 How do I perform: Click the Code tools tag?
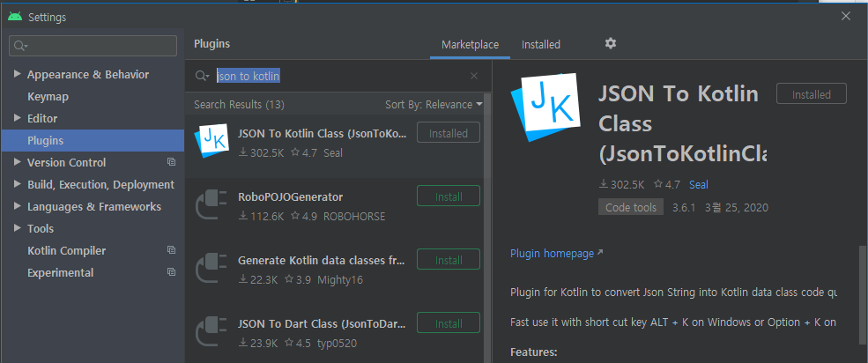631,208
